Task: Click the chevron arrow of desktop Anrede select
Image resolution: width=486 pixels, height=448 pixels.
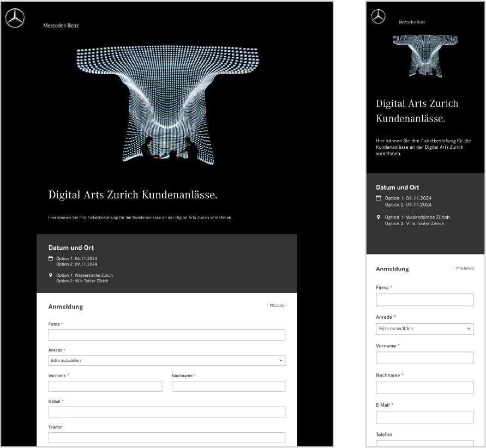Action: pyautogui.click(x=281, y=360)
